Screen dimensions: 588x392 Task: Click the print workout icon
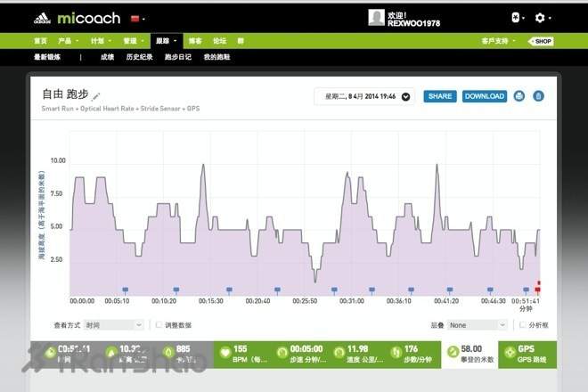pos(519,96)
